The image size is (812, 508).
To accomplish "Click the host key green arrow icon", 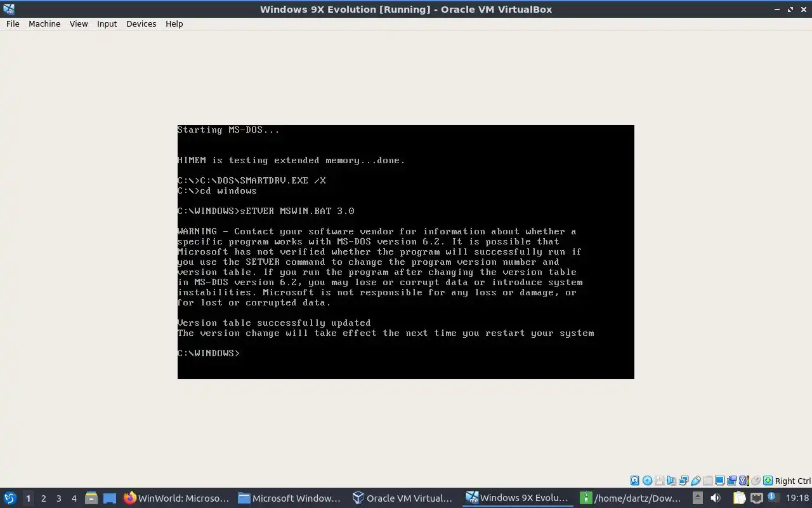I will pyautogui.click(x=768, y=481).
